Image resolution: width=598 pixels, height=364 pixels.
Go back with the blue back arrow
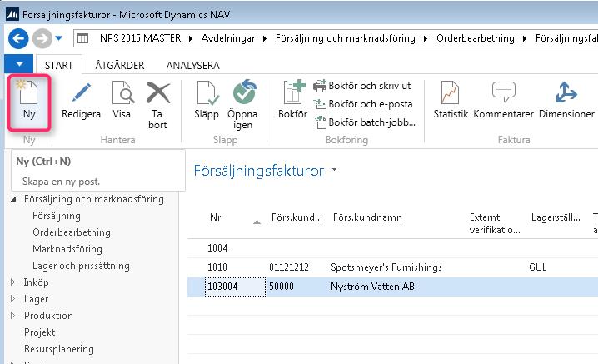click(18, 38)
